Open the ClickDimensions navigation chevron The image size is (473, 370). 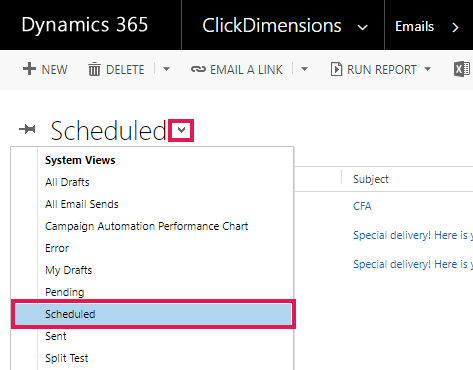(x=362, y=27)
